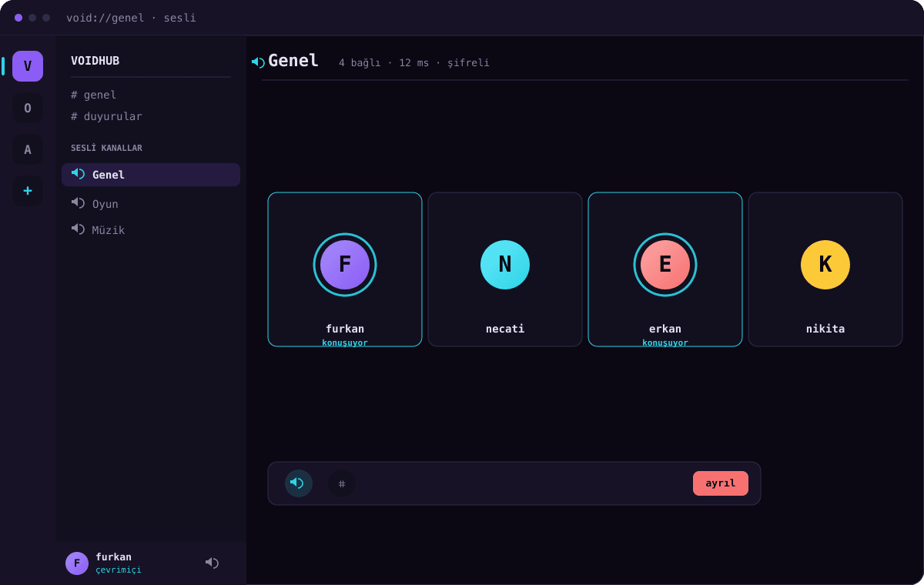The height and width of the screenshot is (585, 924).
Task: Toggle the speaker button in the call control bar
Action: pos(299,483)
